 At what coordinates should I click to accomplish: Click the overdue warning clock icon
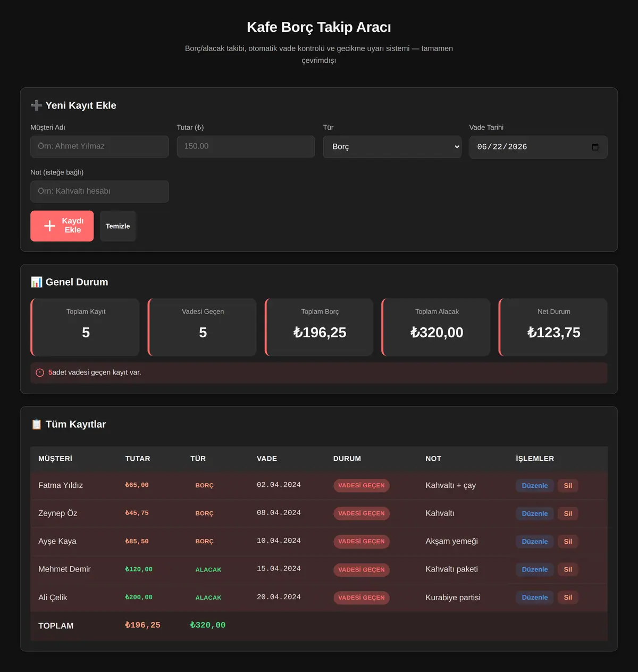[x=40, y=372]
